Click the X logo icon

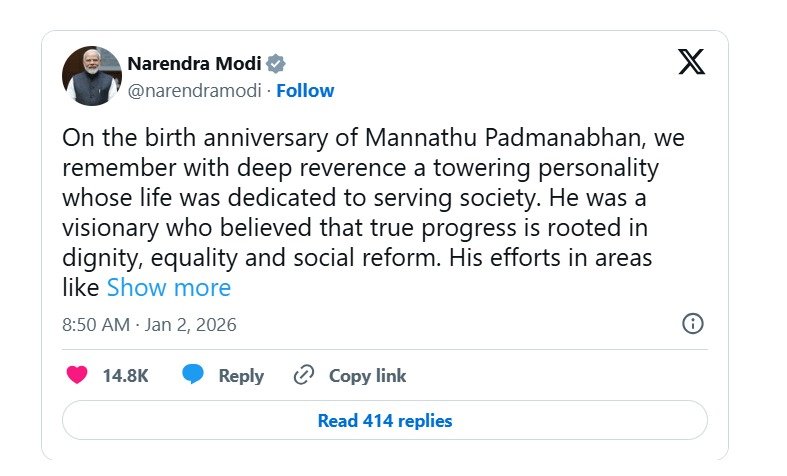[x=691, y=62]
